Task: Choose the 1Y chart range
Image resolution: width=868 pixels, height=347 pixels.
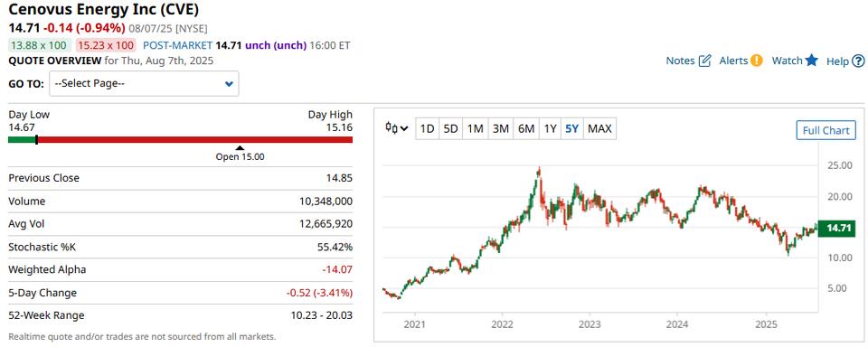Action: pyautogui.click(x=550, y=129)
